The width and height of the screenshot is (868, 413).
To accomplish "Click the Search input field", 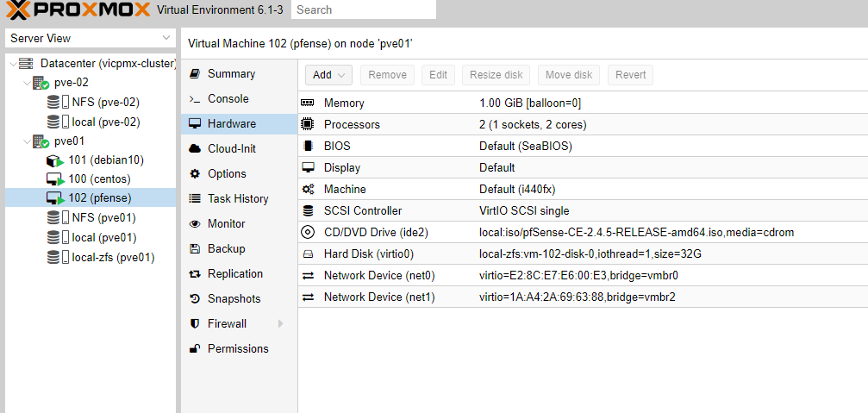I will tap(364, 9).
